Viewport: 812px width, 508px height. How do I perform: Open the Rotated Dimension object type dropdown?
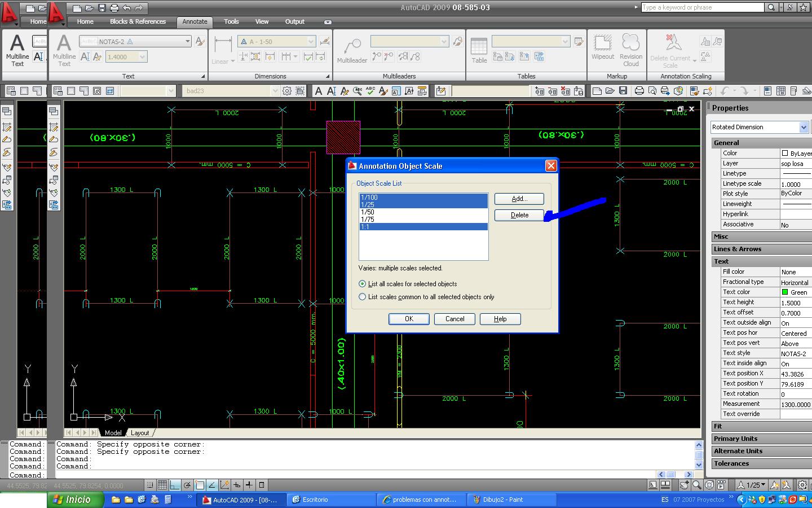point(804,127)
